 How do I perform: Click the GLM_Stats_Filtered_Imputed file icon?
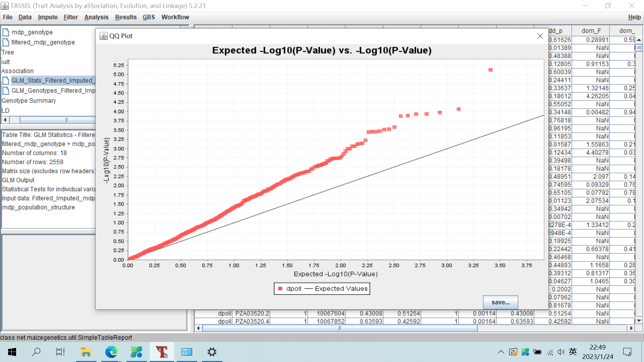pos(6,80)
